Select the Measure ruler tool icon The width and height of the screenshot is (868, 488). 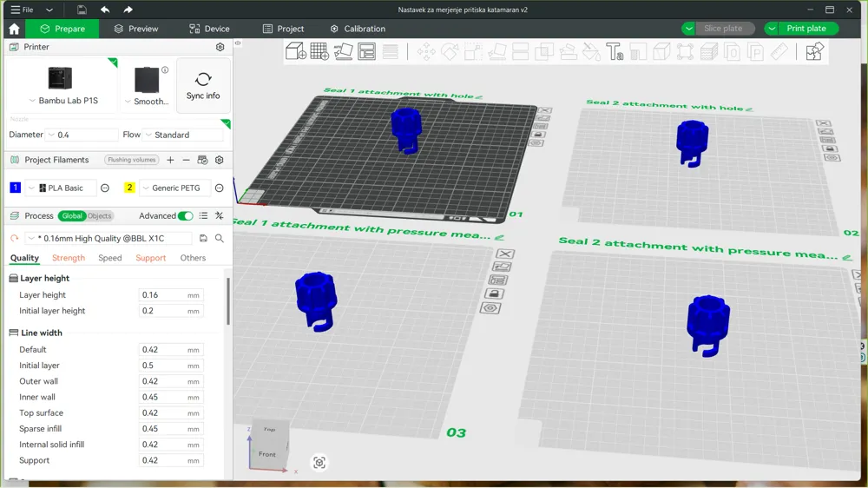pos(779,51)
